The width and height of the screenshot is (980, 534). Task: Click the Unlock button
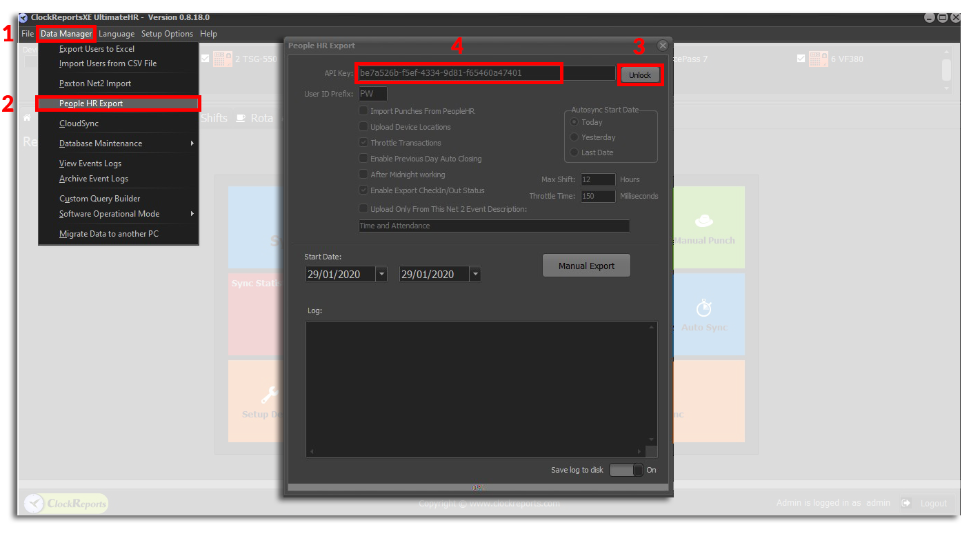pyautogui.click(x=640, y=75)
